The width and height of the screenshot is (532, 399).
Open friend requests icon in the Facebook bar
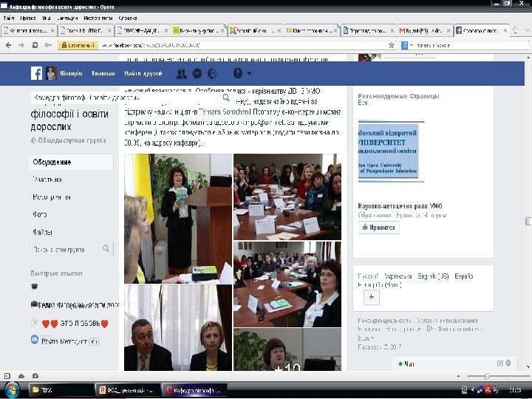click(x=182, y=73)
